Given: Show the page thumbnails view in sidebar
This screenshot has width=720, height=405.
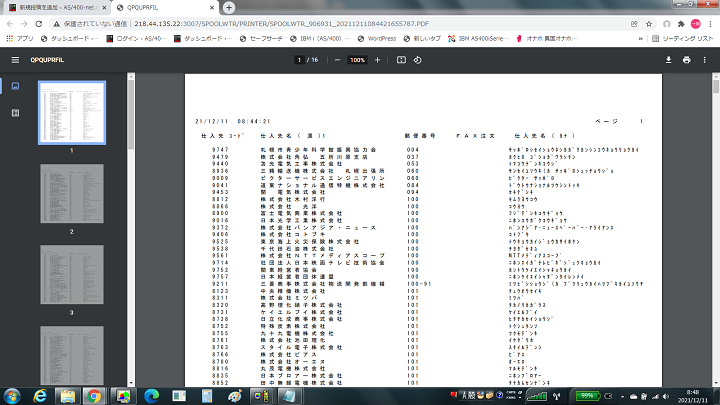Looking at the screenshot, I should (x=15, y=87).
